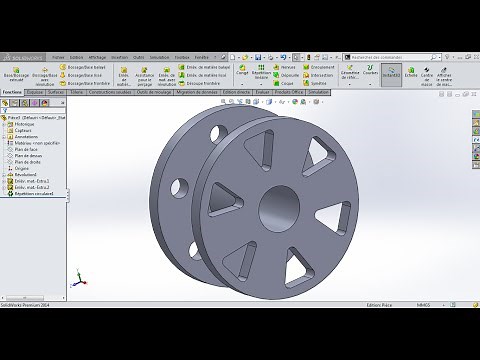Screen dimensions: 480x360
Task: Click the MMGS unit system in status bar
Action: 423,305
